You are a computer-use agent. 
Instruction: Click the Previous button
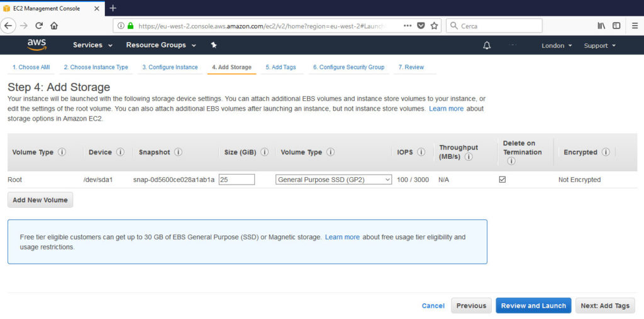coord(471,305)
